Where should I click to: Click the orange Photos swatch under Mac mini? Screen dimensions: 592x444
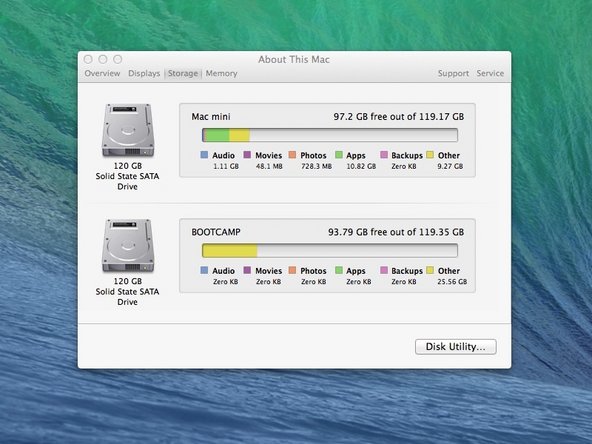click(x=292, y=155)
